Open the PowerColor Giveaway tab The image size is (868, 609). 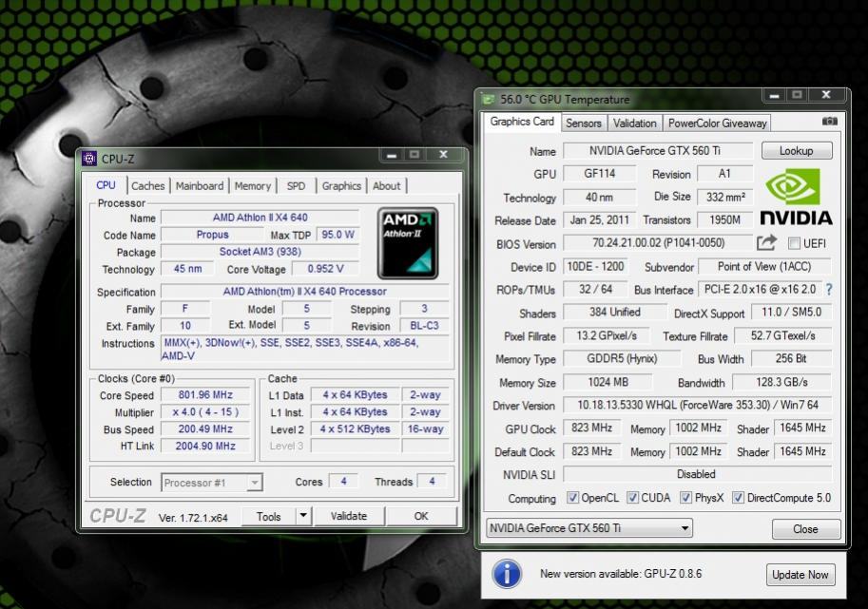click(x=717, y=123)
